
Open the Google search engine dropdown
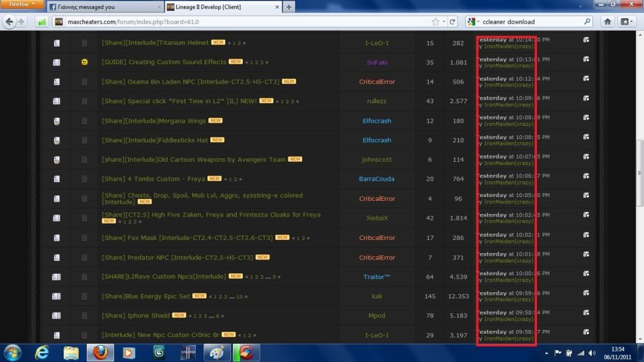pos(473,21)
